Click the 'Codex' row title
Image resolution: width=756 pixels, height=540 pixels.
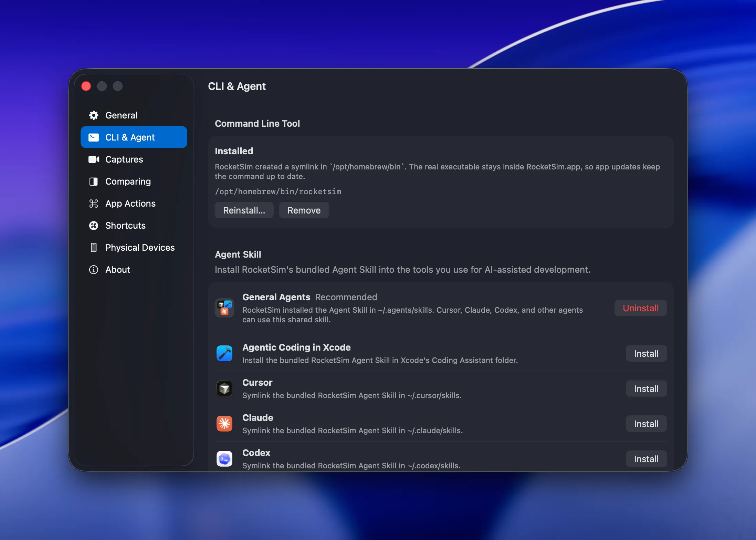(256, 453)
